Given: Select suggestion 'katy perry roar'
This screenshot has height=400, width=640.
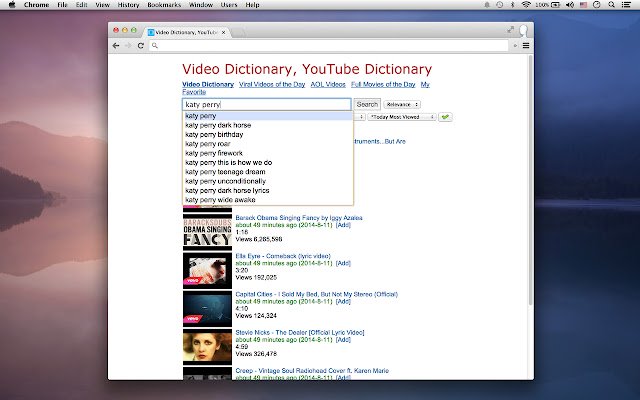Looking at the screenshot, I should point(268,144).
